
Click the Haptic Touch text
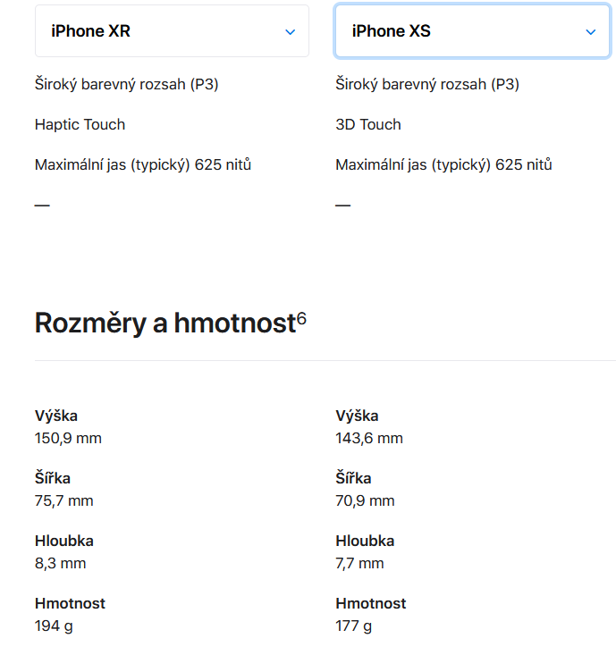click(80, 124)
